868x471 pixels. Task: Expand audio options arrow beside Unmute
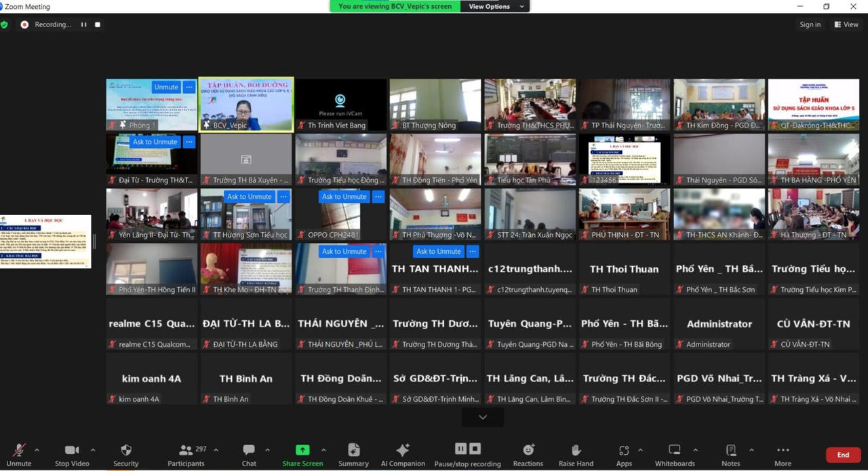(x=37, y=450)
